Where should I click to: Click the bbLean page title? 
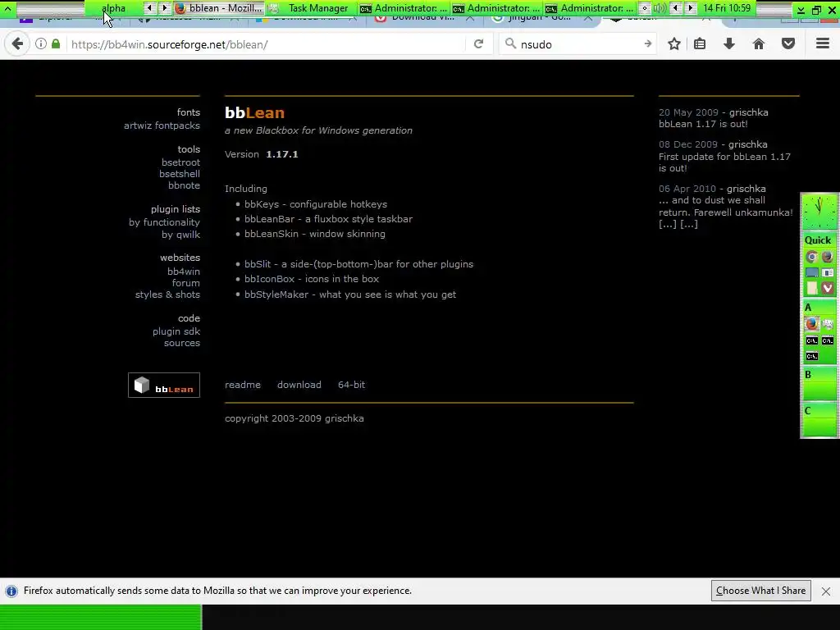pos(254,112)
